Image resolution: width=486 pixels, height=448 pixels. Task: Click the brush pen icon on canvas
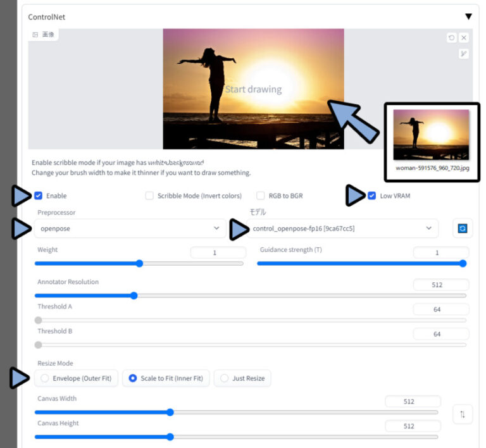pos(464,54)
